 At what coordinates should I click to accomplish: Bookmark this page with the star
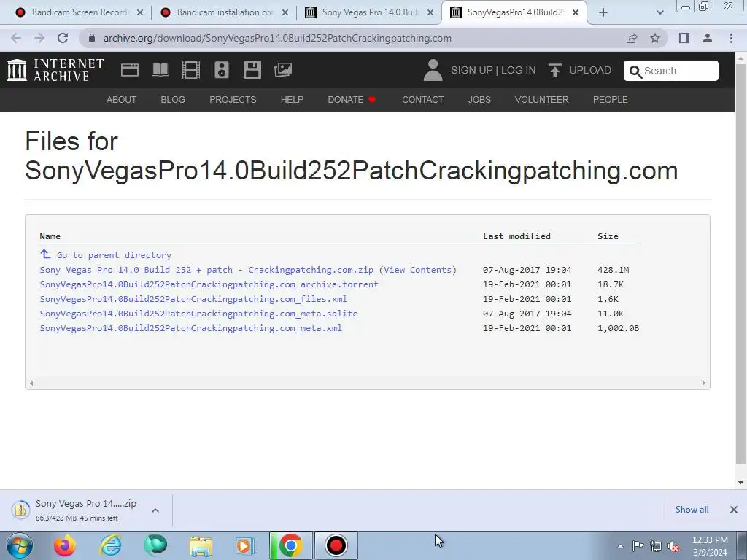click(655, 38)
